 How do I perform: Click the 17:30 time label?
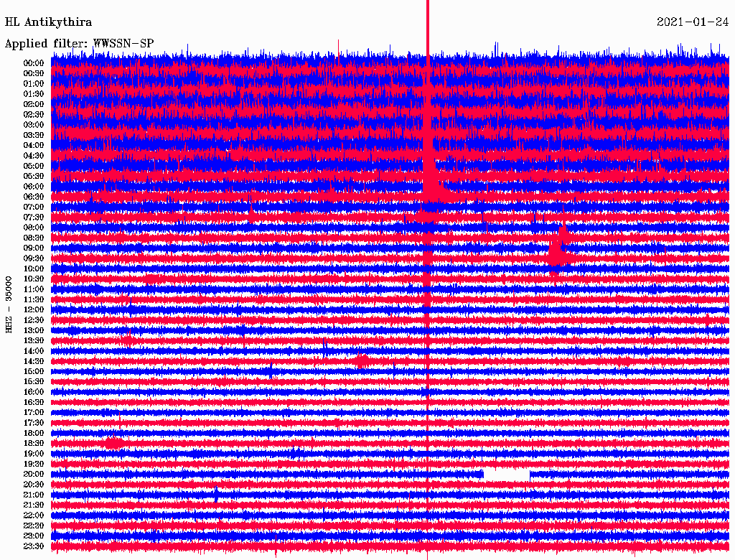point(34,423)
